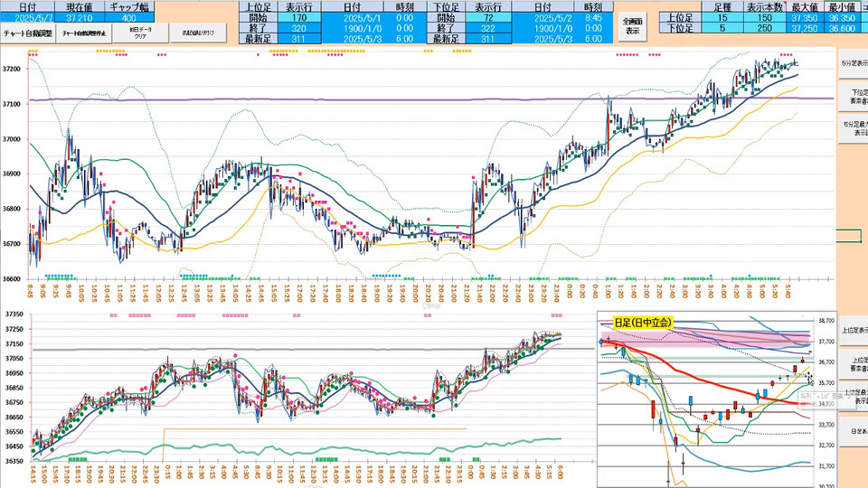The height and width of the screenshot is (488, 868).
Task: Click the 37350 axis label on the lower chart
Action: 14,314
